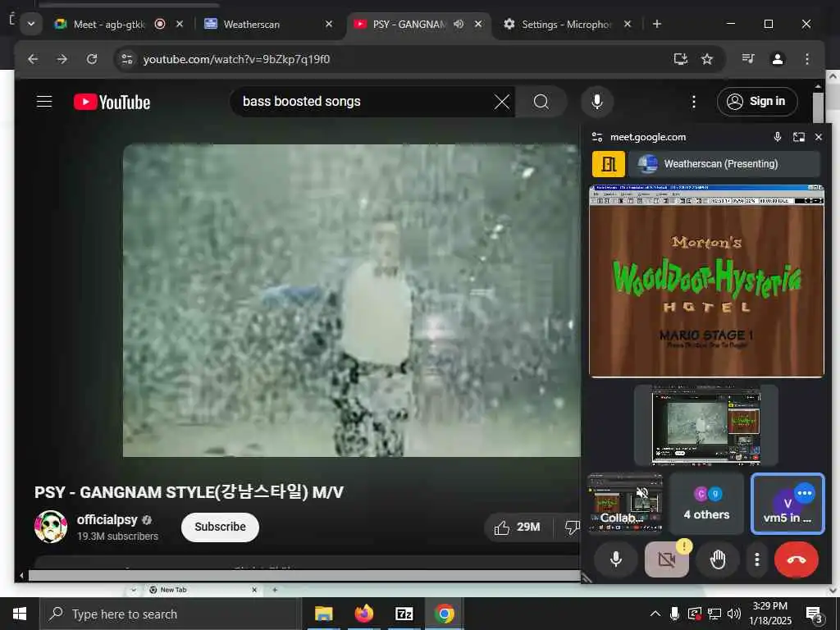Go forward in Chrome history
The width and height of the screenshot is (840, 630).
click(x=62, y=59)
